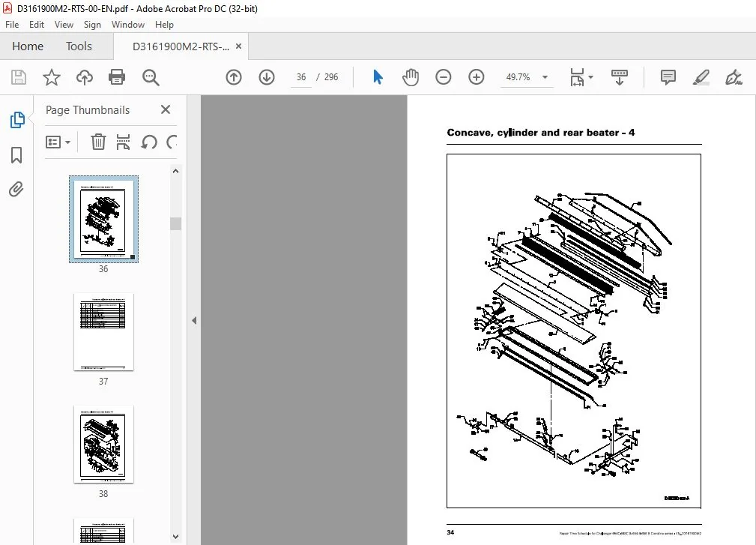Image resolution: width=756 pixels, height=545 pixels.
Task: Click the page footer number 34
Action: tap(450, 532)
